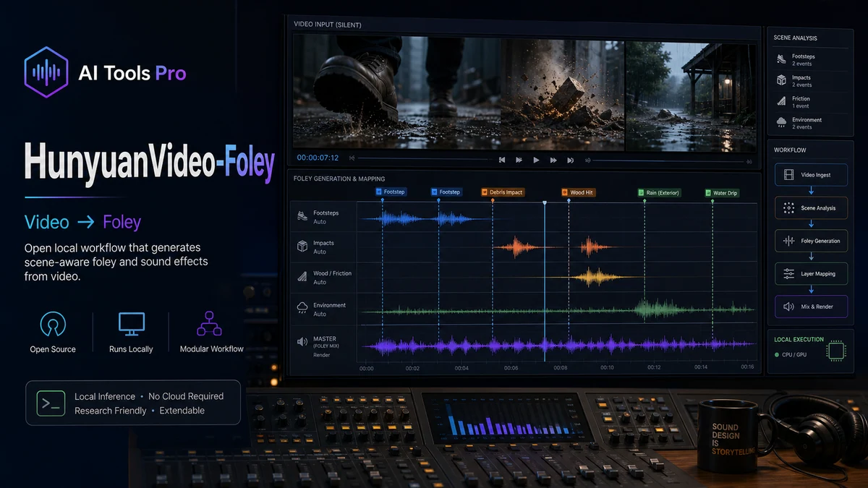Select the Rain (Exterior) marker
Screen dimensions: 868x488
tap(660, 192)
